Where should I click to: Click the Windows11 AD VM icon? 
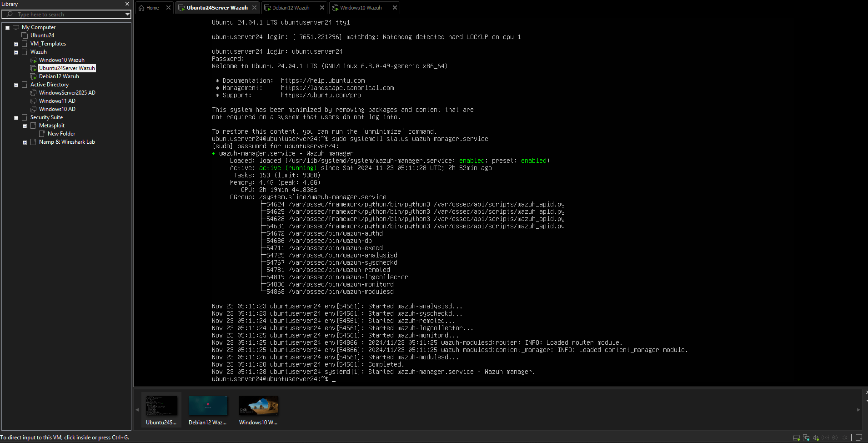pos(33,101)
